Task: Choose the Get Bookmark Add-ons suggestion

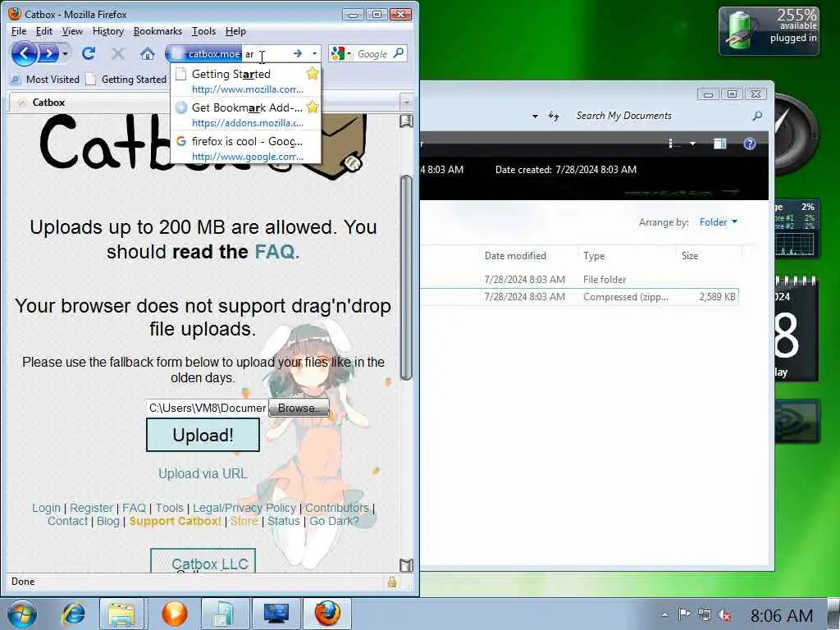Action: click(245, 115)
